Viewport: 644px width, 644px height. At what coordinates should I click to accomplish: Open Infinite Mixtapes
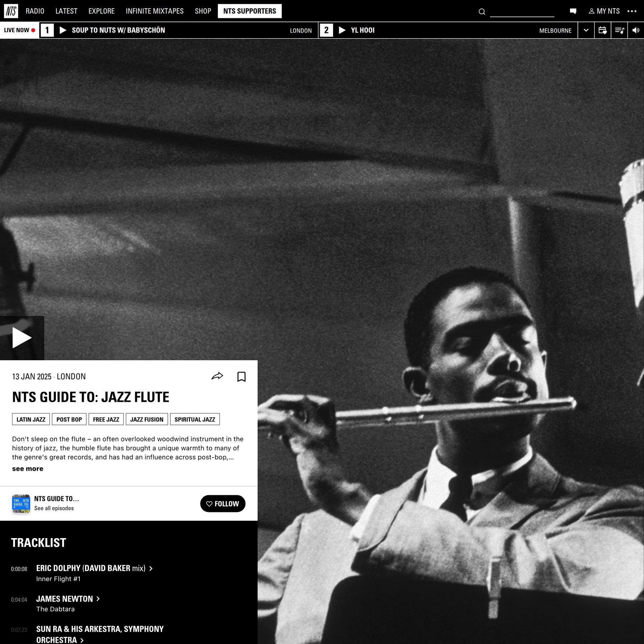(x=155, y=11)
